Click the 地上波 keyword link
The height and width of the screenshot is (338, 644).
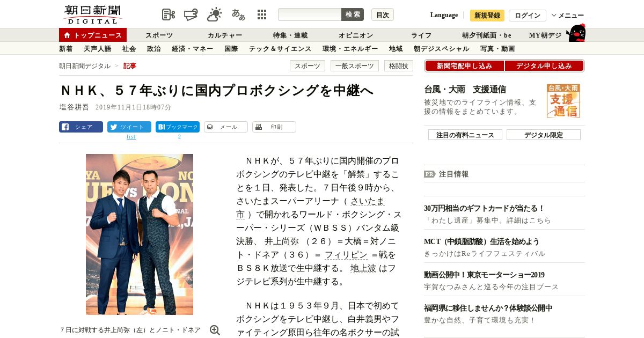click(363, 268)
